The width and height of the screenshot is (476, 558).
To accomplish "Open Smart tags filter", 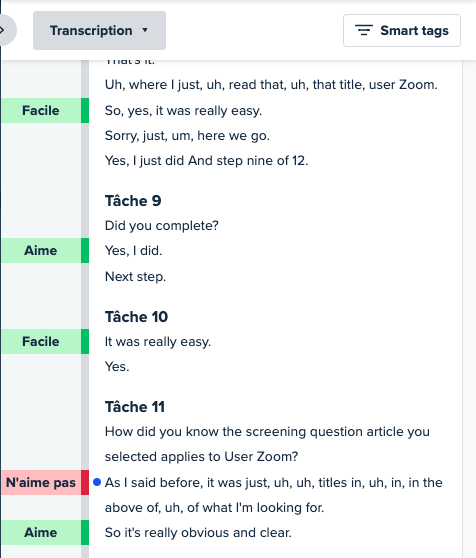I will 402,31.
